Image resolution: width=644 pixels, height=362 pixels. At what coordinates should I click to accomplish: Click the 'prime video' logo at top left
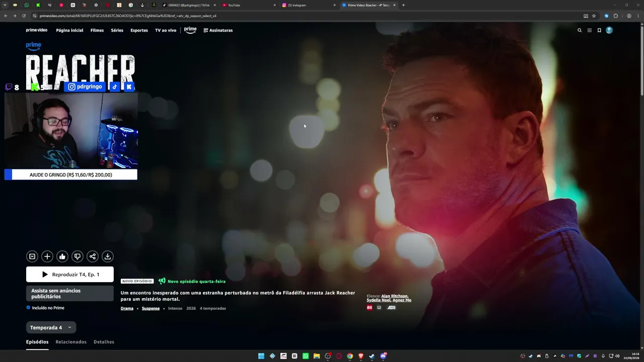[x=37, y=30]
